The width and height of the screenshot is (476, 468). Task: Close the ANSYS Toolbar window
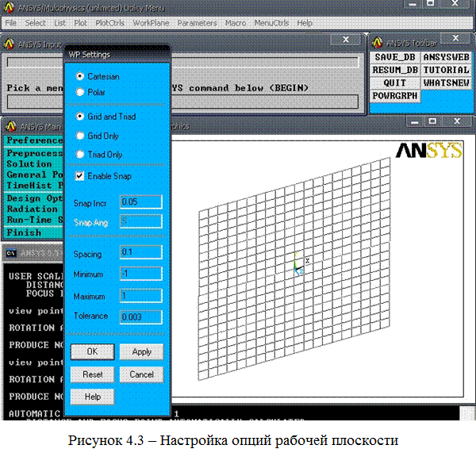pos(455,39)
